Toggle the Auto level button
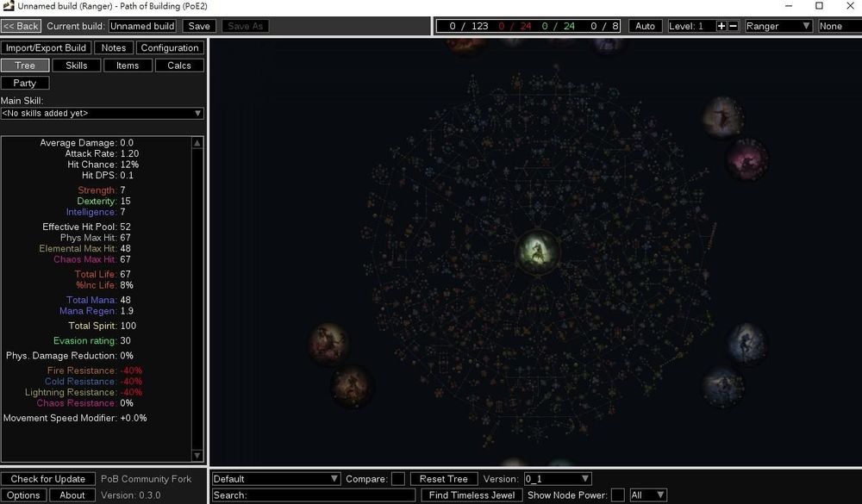This screenshot has width=862, height=504. click(x=645, y=26)
